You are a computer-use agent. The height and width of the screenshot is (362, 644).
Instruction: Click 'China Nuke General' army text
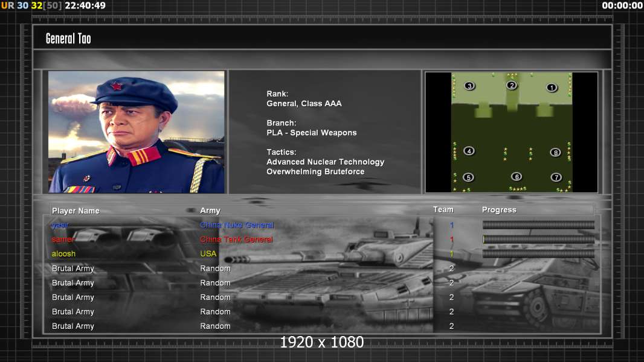pyautogui.click(x=237, y=225)
